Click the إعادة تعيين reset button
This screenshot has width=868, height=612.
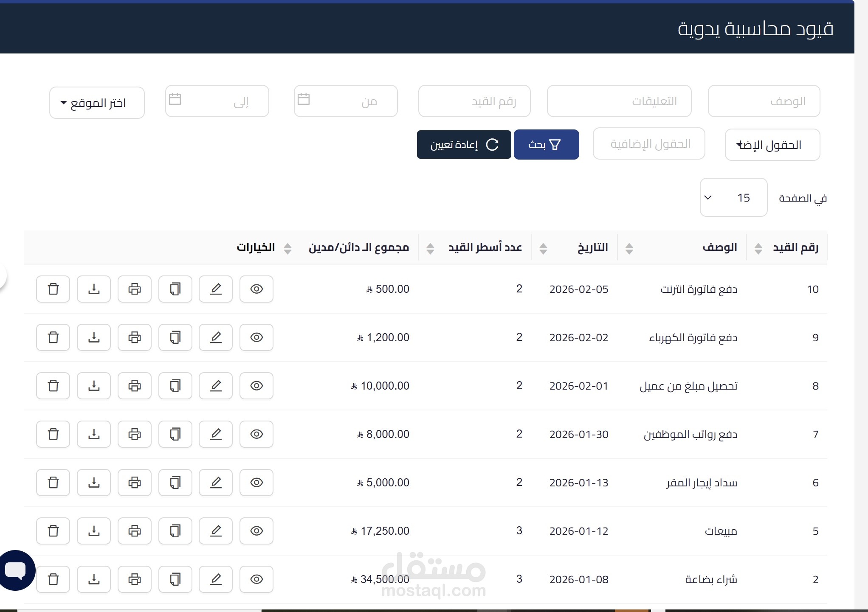tap(464, 145)
